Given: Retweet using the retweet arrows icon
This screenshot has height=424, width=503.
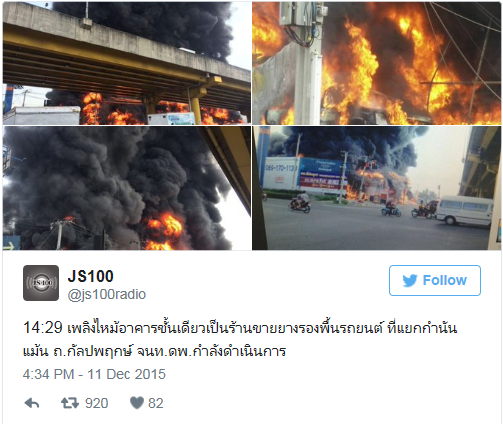Looking at the screenshot, I should tap(70, 403).
